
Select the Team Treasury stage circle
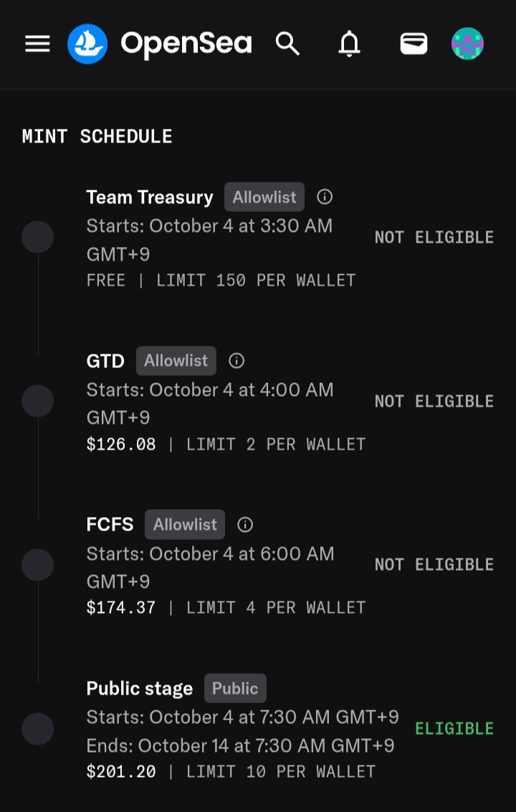pos(38,237)
